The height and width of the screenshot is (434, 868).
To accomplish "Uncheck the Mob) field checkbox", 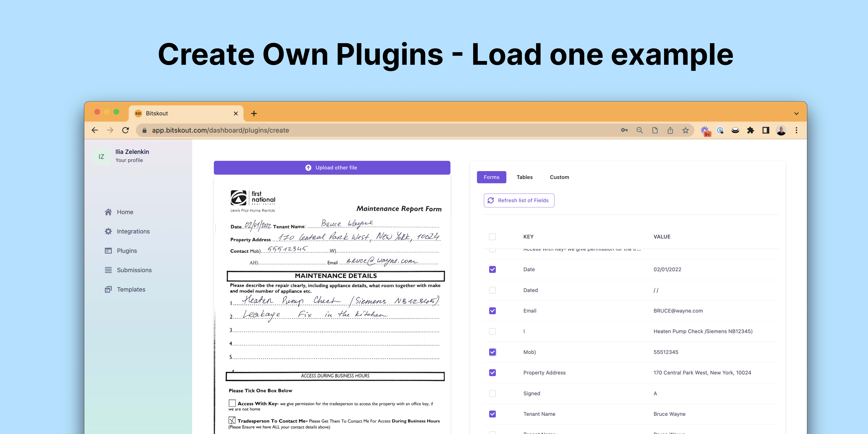I will coord(492,352).
